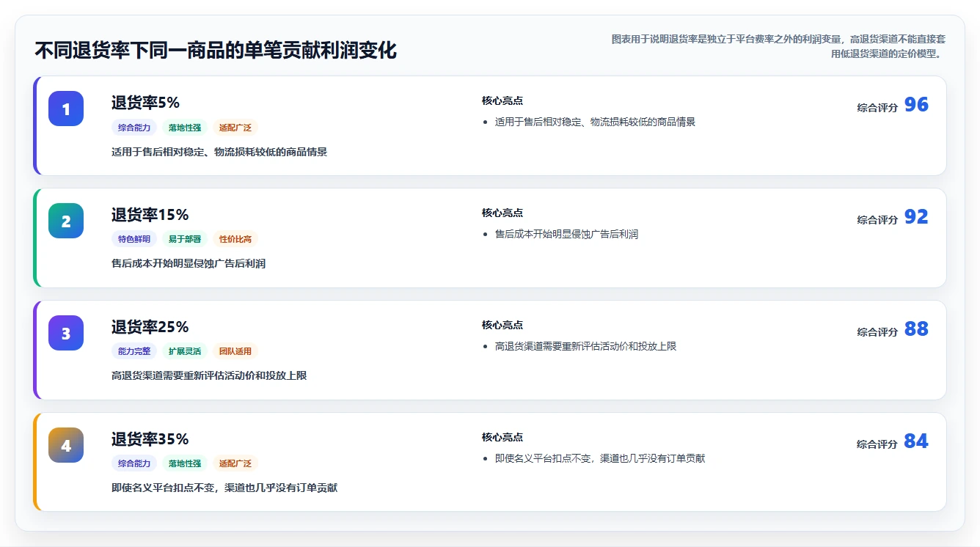Click the score value 96
The width and height of the screenshot is (980, 547).
pyautogui.click(x=916, y=105)
